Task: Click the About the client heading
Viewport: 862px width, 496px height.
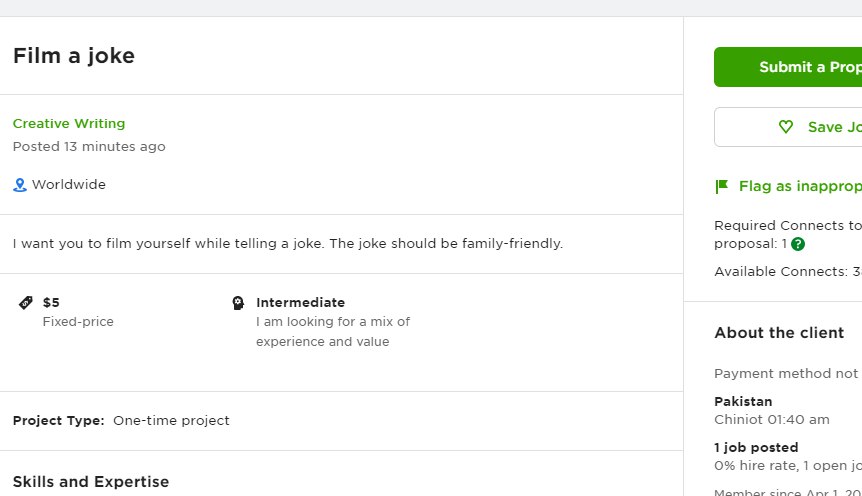Action: pyautogui.click(x=779, y=333)
